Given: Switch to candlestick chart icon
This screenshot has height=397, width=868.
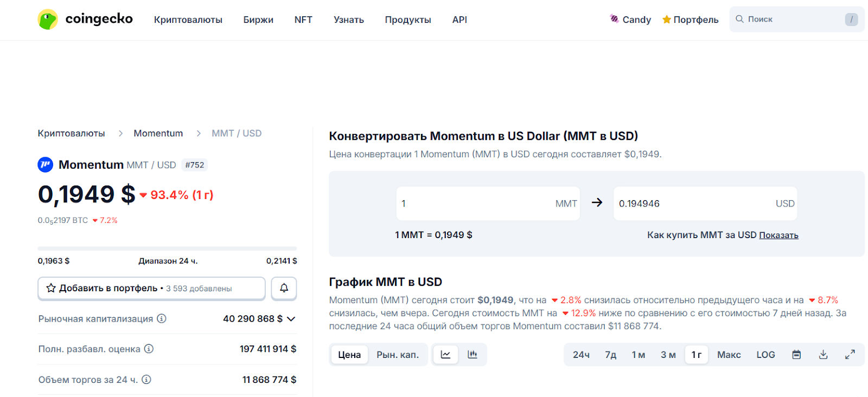Looking at the screenshot, I should 473,355.
